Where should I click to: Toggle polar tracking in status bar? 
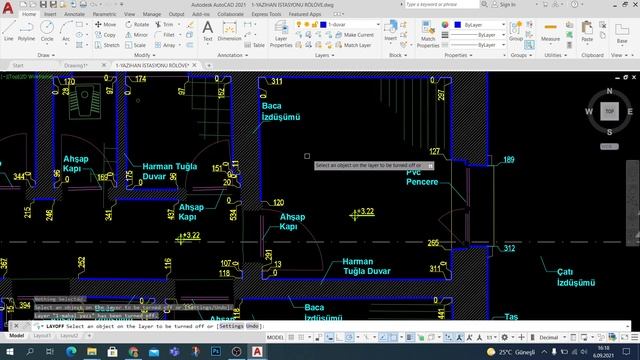[349, 337]
